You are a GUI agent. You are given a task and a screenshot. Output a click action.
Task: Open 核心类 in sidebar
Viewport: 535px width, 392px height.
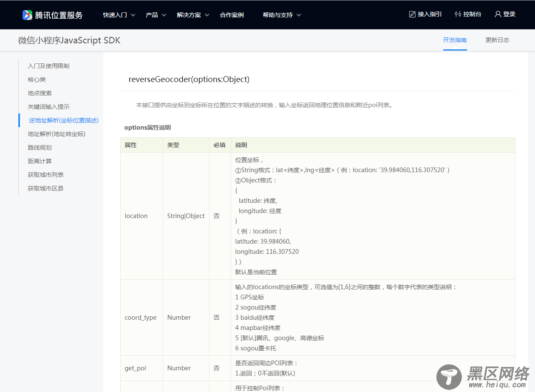point(37,80)
